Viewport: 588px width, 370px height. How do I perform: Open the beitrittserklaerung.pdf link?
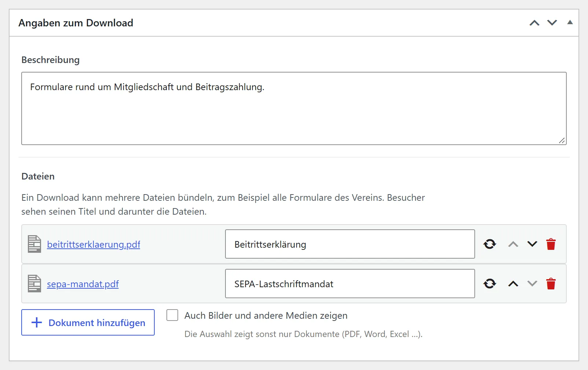tap(93, 244)
